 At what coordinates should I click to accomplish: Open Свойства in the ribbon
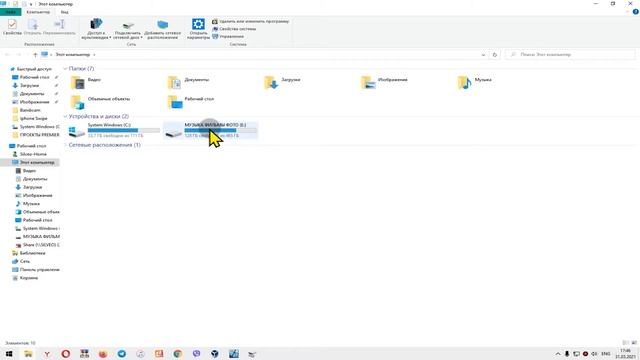12,27
